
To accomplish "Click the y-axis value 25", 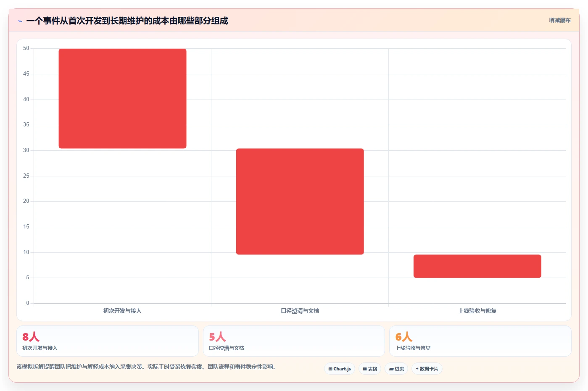I will click(26, 176).
